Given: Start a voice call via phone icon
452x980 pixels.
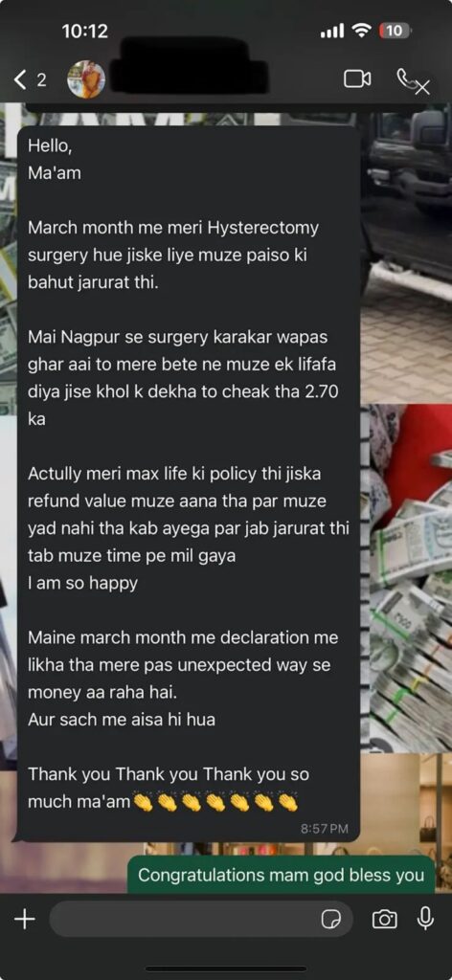Looking at the screenshot, I should 413,81.
